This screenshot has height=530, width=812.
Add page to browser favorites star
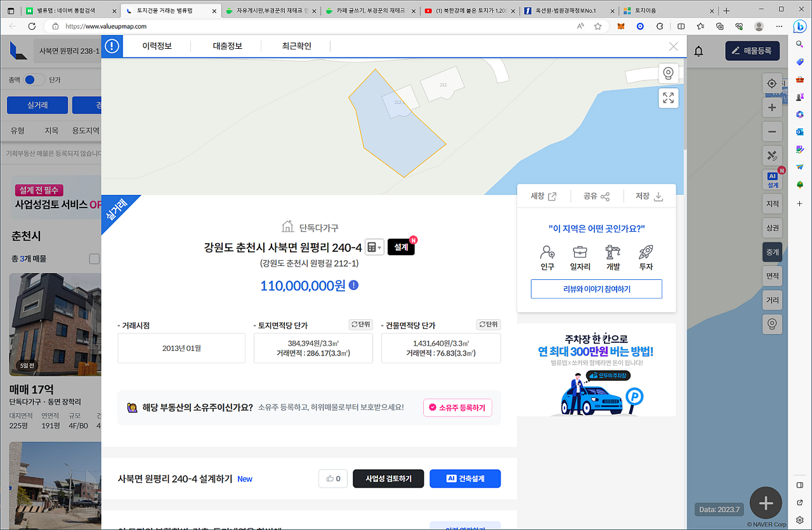(598, 26)
